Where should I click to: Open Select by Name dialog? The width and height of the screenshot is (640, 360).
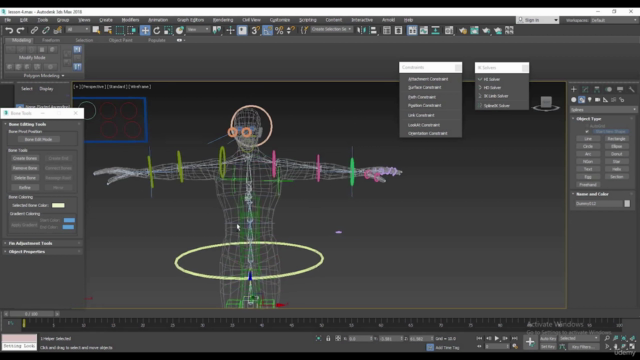[108, 30]
